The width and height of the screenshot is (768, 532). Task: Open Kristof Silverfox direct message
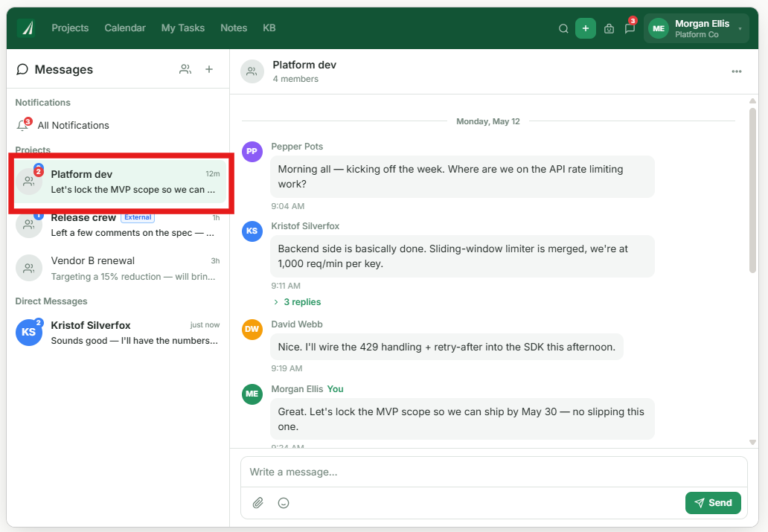pyautogui.click(x=120, y=333)
